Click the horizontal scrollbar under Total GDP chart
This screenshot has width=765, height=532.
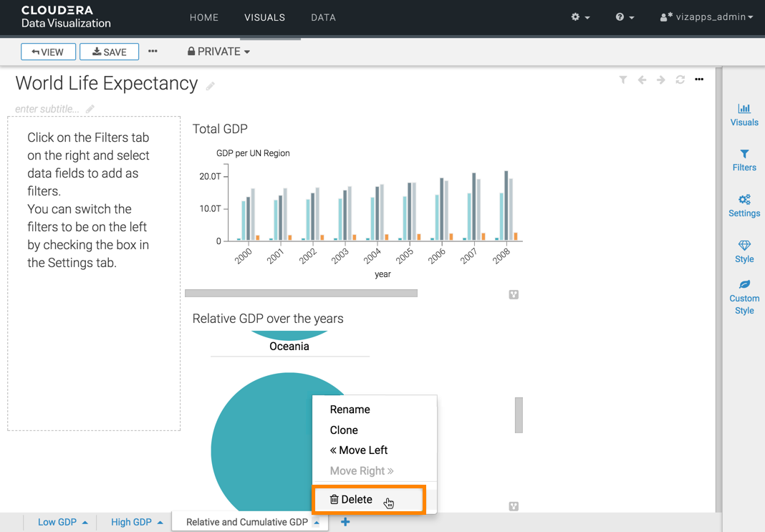(x=301, y=293)
